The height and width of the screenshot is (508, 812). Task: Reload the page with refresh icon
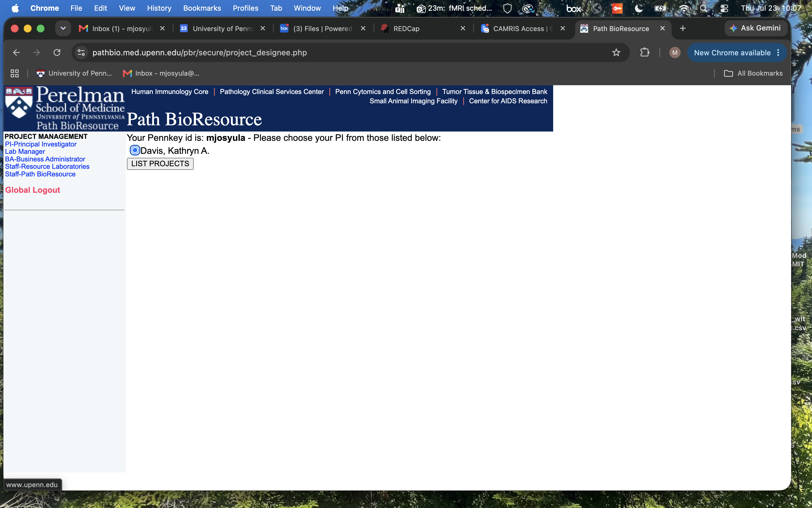57,53
